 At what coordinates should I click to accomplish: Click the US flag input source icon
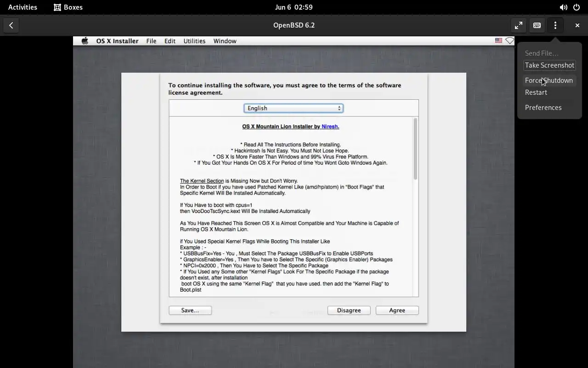(498, 41)
